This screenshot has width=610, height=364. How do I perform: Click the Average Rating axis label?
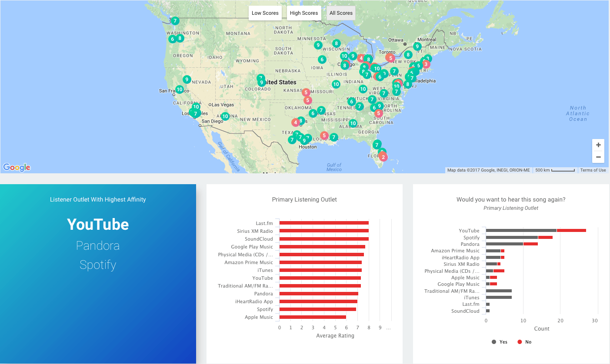(x=335, y=335)
